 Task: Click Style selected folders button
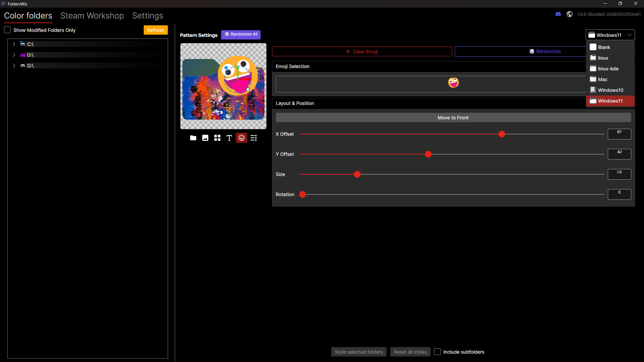tap(359, 352)
